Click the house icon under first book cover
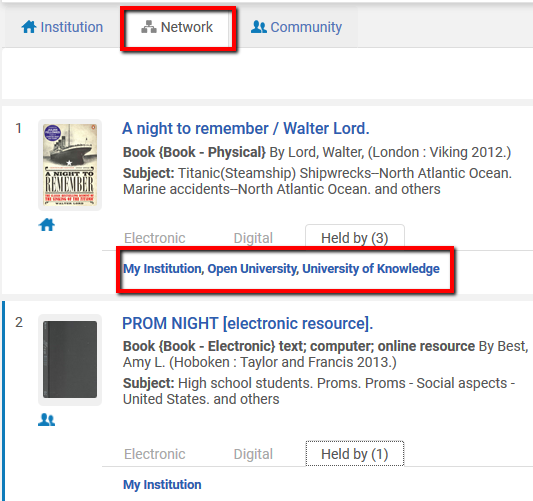The width and height of the screenshot is (533, 501). (x=47, y=225)
